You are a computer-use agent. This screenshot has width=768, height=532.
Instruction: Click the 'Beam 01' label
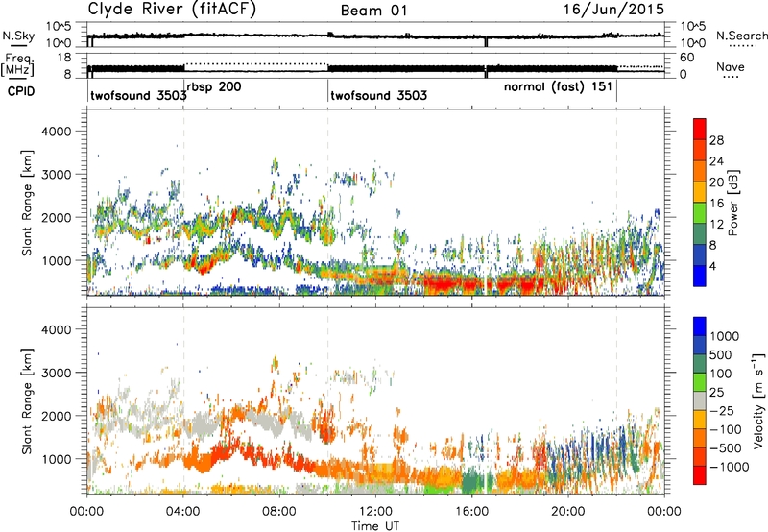point(373,11)
